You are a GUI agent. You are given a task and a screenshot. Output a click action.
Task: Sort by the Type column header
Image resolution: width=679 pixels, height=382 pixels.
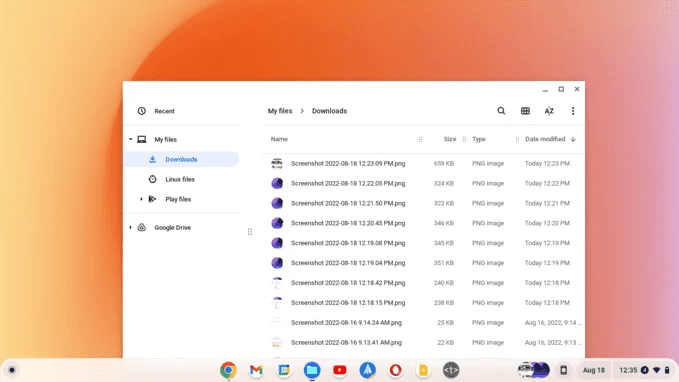[479, 139]
